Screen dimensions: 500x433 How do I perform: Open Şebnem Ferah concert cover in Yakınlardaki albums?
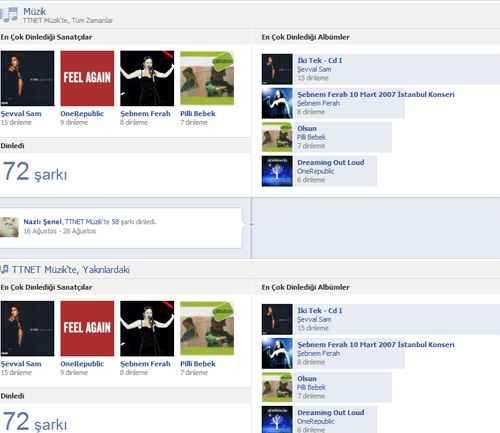pos(277,353)
